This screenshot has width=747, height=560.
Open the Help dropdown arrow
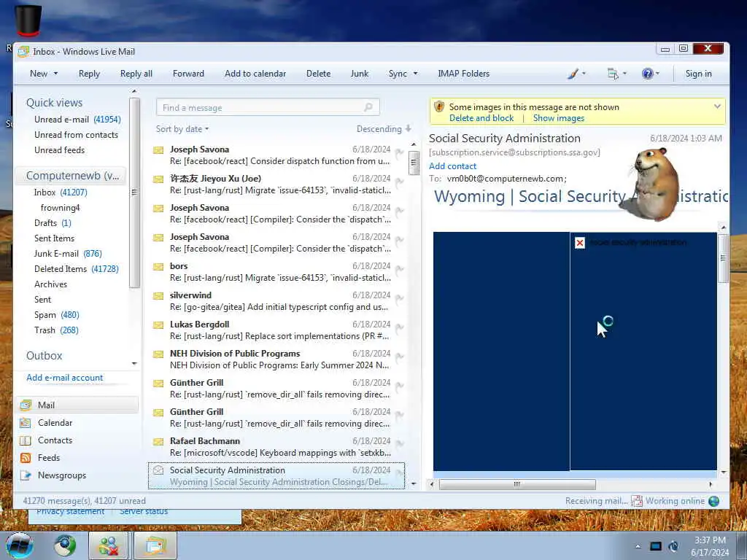657,74
